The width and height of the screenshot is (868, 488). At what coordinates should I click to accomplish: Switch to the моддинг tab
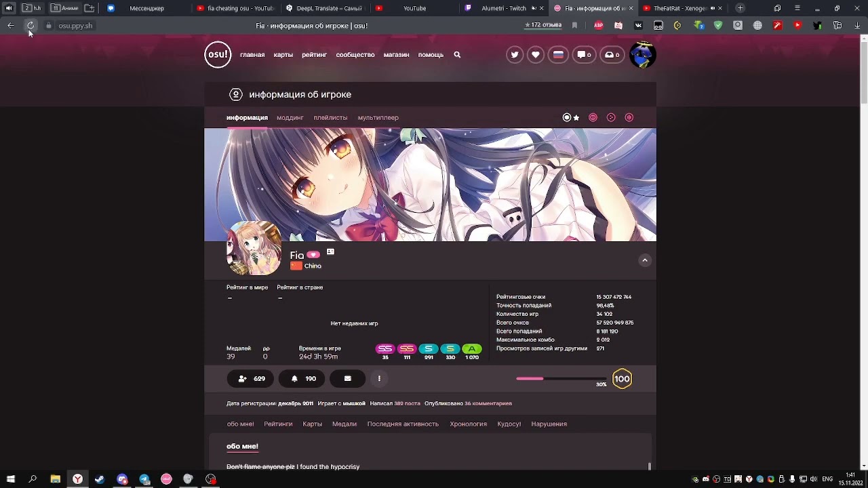coord(290,118)
